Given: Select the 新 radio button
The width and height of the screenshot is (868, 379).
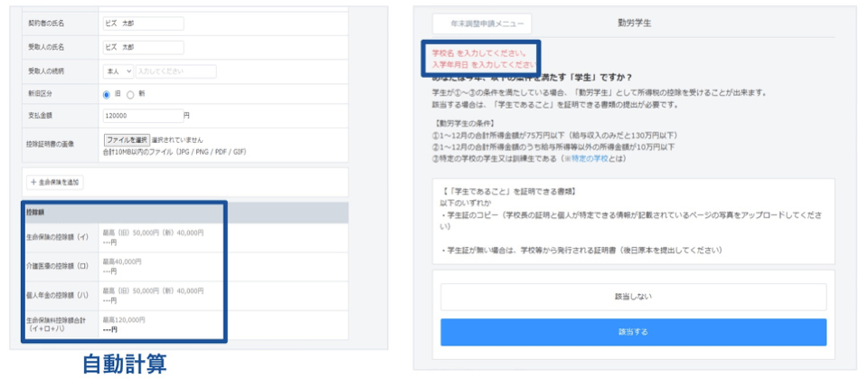Looking at the screenshot, I should 130,93.
